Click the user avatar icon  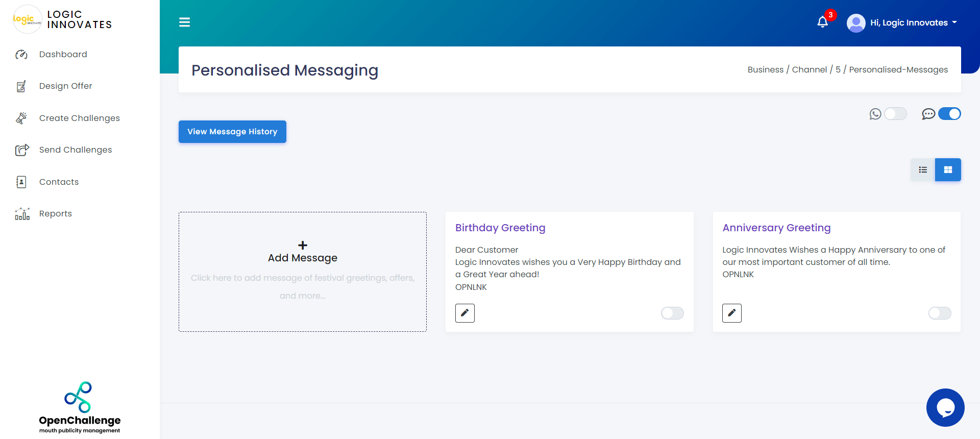tap(856, 23)
